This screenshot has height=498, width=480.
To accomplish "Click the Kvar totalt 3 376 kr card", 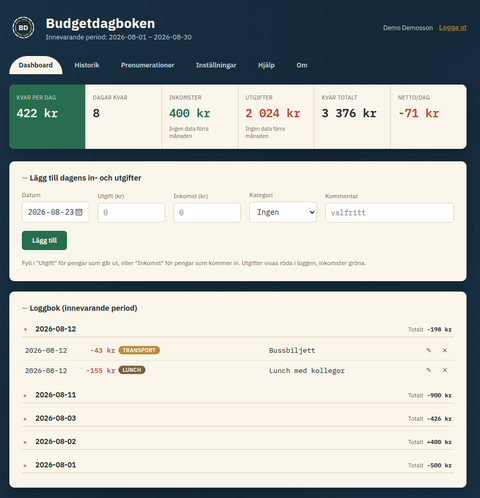I will point(352,117).
